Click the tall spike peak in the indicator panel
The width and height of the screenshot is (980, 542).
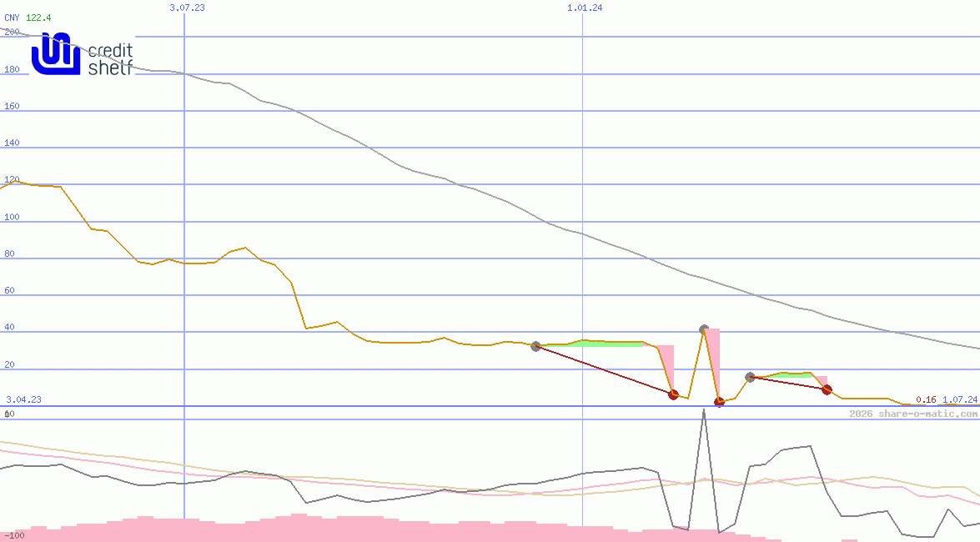[x=704, y=412]
